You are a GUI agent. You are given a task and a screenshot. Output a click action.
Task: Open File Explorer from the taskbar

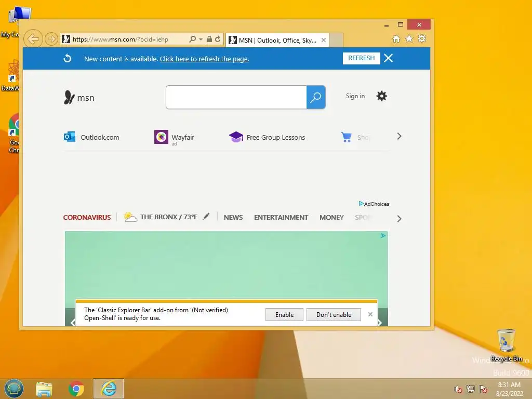[44, 389]
